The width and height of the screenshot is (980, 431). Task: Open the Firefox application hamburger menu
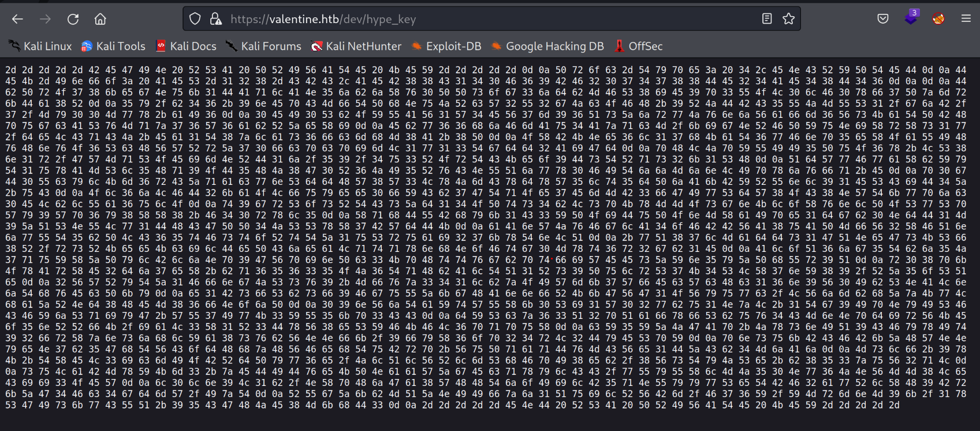(966, 19)
